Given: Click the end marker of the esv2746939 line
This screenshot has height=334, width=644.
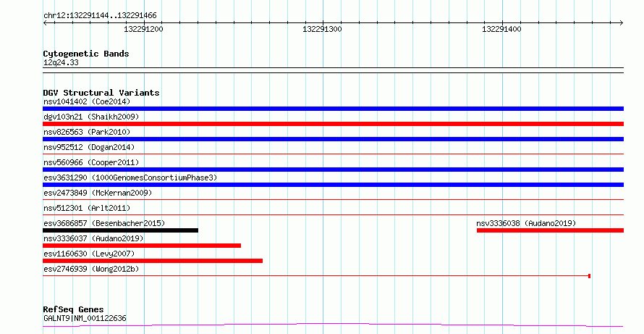Looking at the screenshot, I should [x=590, y=276].
